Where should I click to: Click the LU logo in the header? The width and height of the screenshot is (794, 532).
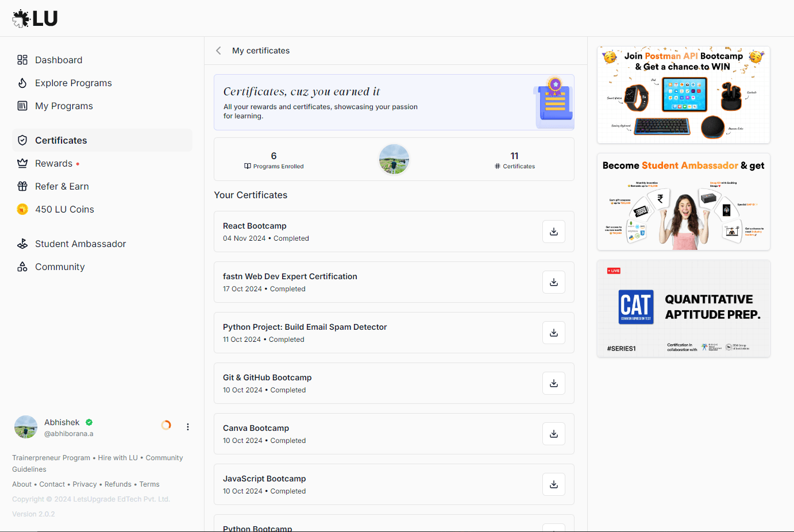click(34, 18)
